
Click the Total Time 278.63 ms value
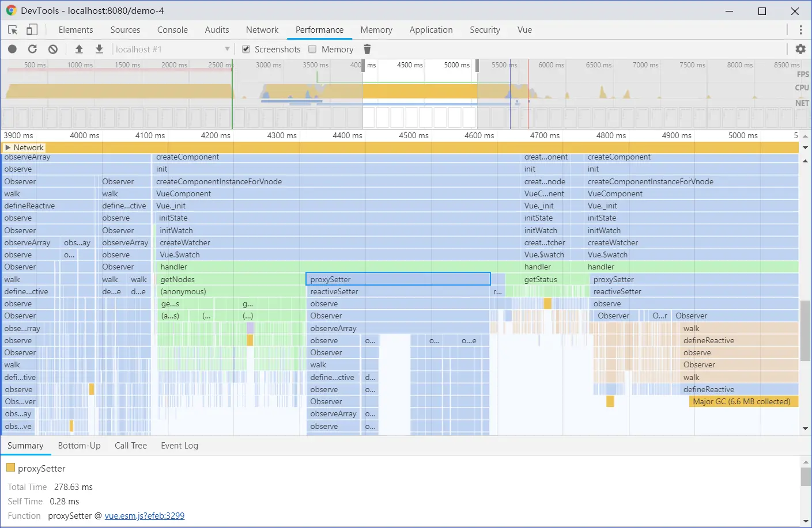tap(73, 487)
